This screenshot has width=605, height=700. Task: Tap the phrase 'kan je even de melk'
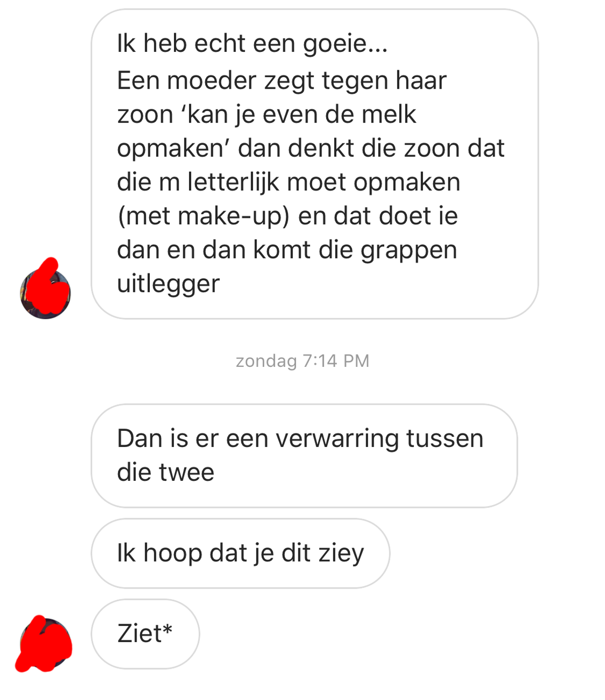[x=301, y=114]
